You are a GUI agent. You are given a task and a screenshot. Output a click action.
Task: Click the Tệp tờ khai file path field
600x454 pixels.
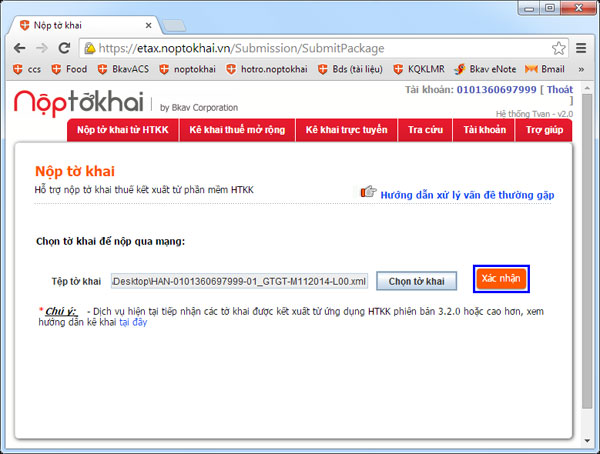pos(240,281)
